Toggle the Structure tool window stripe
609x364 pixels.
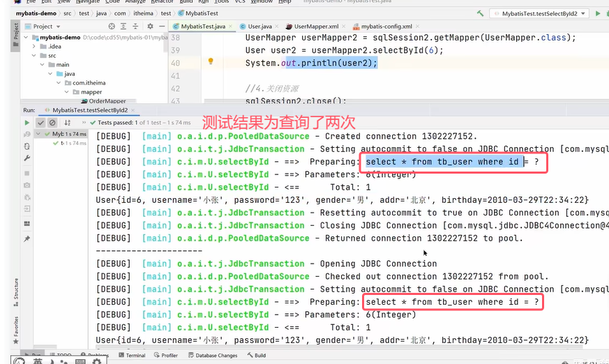coord(16,292)
